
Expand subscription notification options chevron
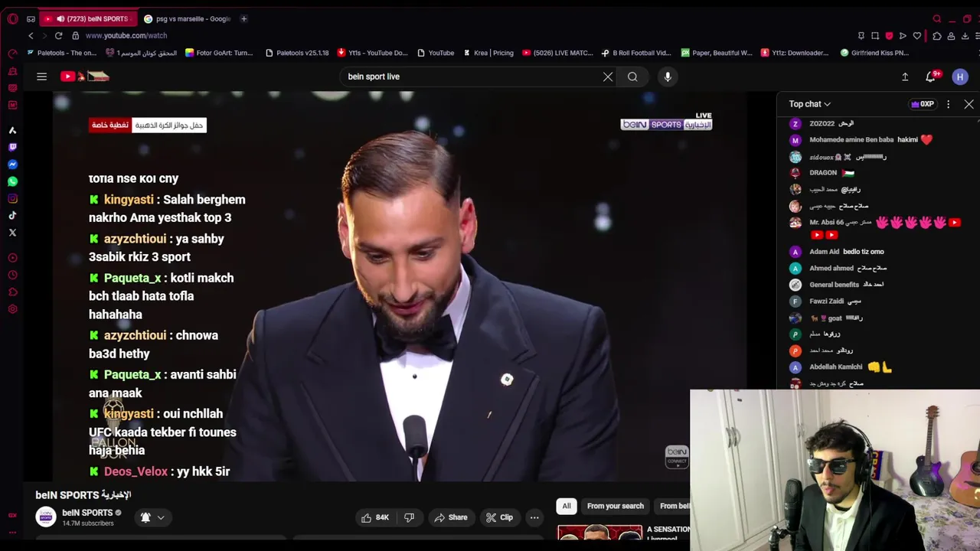pyautogui.click(x=161, y=517)
